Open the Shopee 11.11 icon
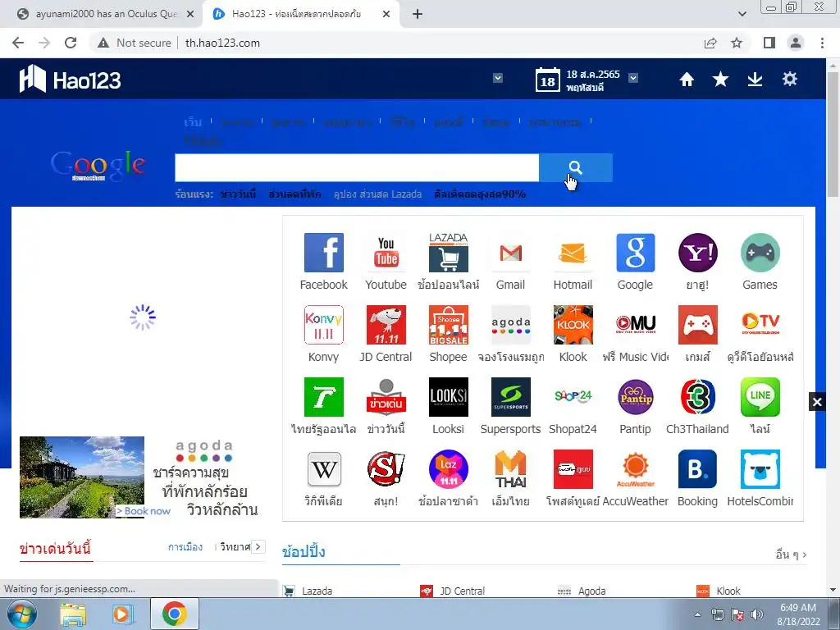The image size is (840, 630). [x=449, y=325]
